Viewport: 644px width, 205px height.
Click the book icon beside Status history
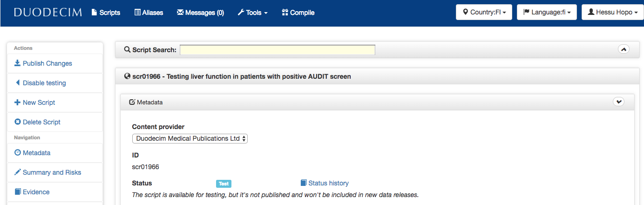click(304, 183)
